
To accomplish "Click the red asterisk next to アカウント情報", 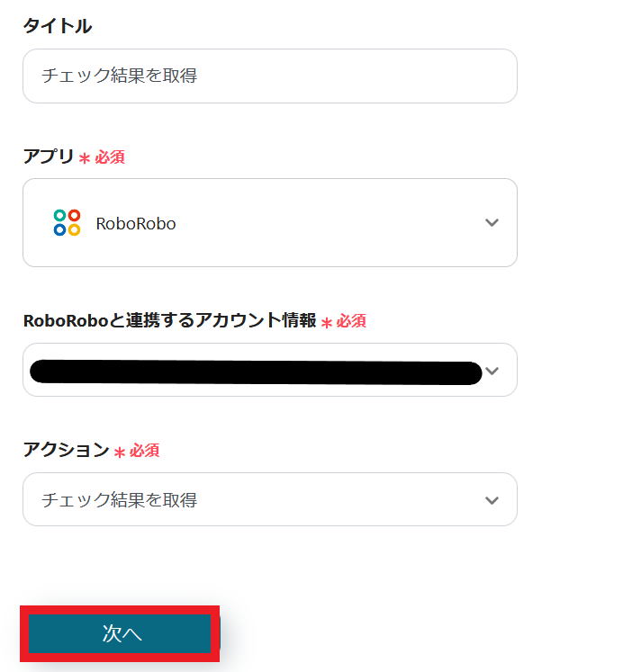I will coord(326,322).
